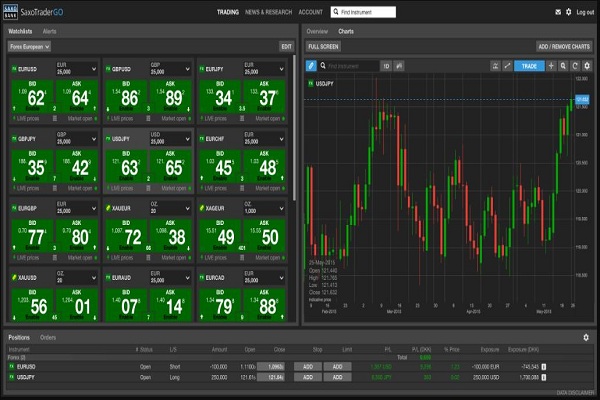The image size is (600, 400).
Task: Reset the chart with refresh icon
Action: click(575, 66)
